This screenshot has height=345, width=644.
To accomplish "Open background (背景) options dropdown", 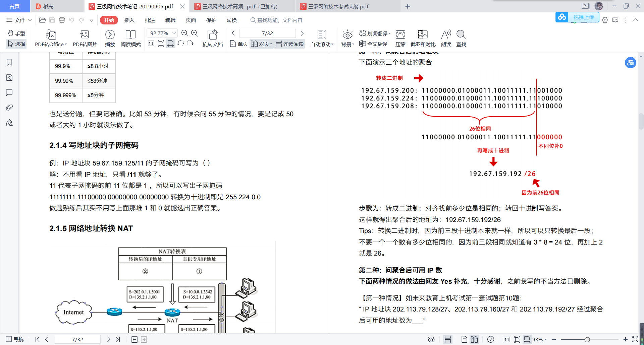I will (x=347, y=39).
